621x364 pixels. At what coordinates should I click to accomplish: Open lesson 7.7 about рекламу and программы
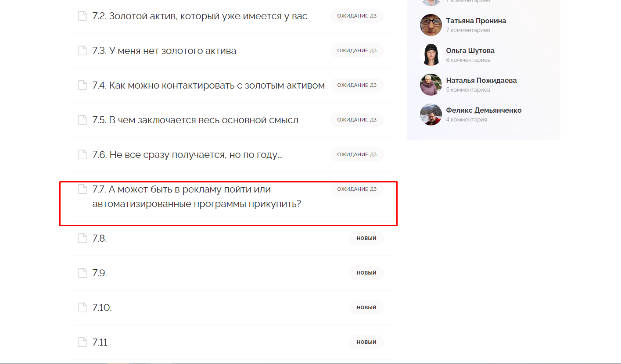[x=196, y=196]
